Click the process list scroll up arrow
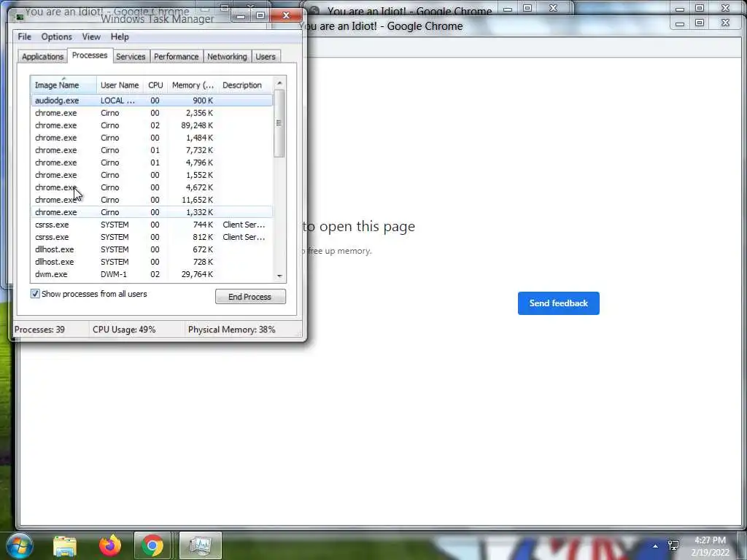 [279, 83]
